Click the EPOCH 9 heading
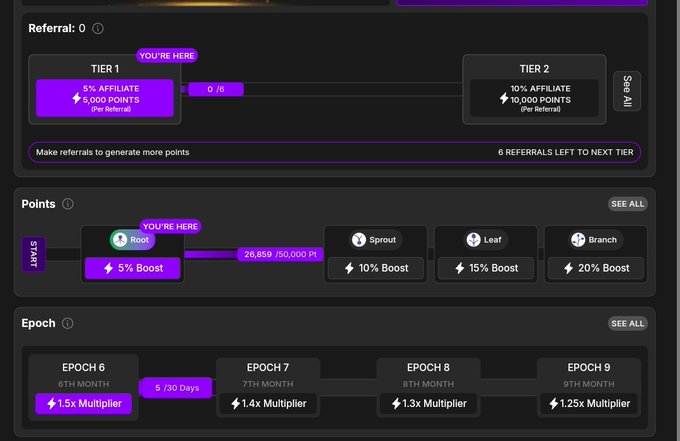The image size is (680, 441). pyautogui.click(x=589, y=368)
